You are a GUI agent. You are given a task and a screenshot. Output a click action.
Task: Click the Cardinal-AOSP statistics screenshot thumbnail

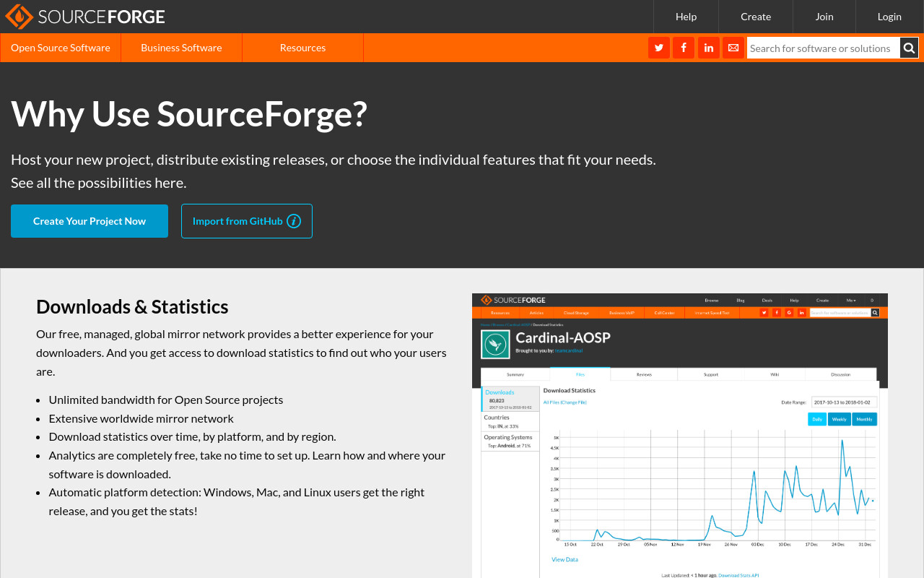click(x=680, y=436)
